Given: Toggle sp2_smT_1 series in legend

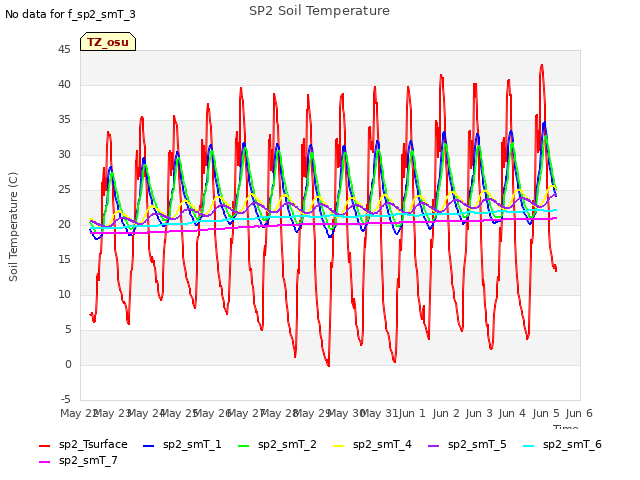Looking at the screenshot, I should click(182, 444).
